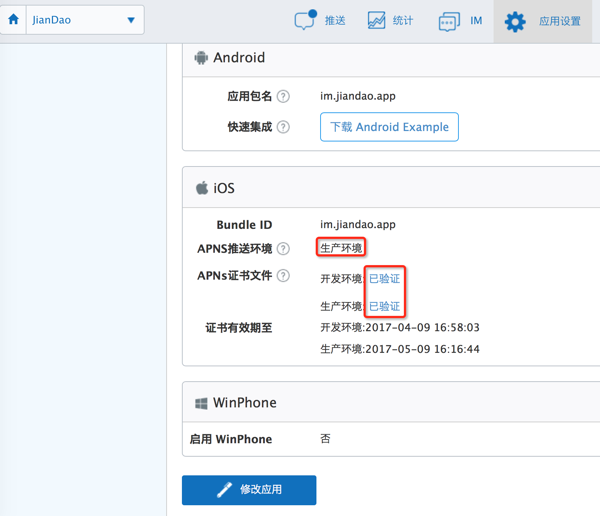Image resolution: width=600 pixels, height=516 pixels.
Task: Click the settings gear icon
Action: coord(515,22)
